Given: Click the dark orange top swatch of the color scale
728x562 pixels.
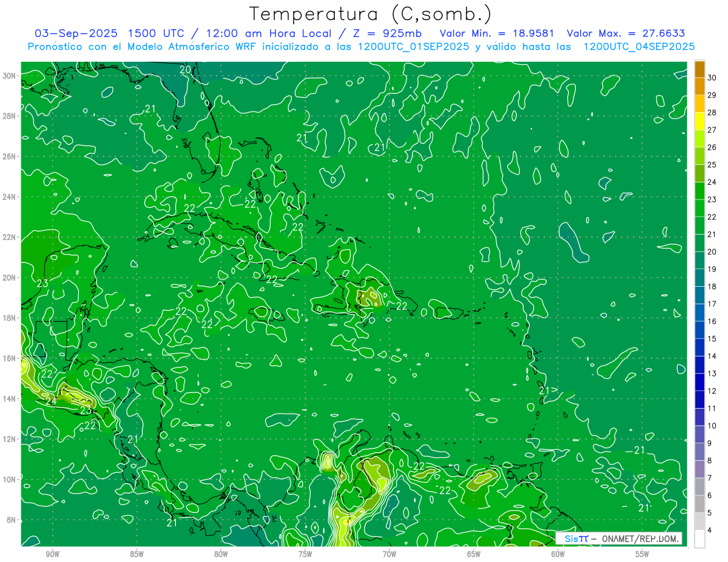Looking at the screenshot, I should (699, 70).
